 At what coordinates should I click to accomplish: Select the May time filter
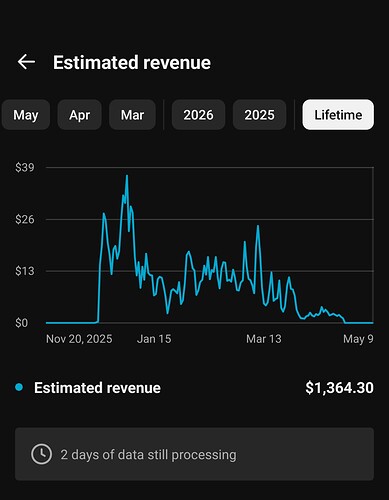(26, 115)
